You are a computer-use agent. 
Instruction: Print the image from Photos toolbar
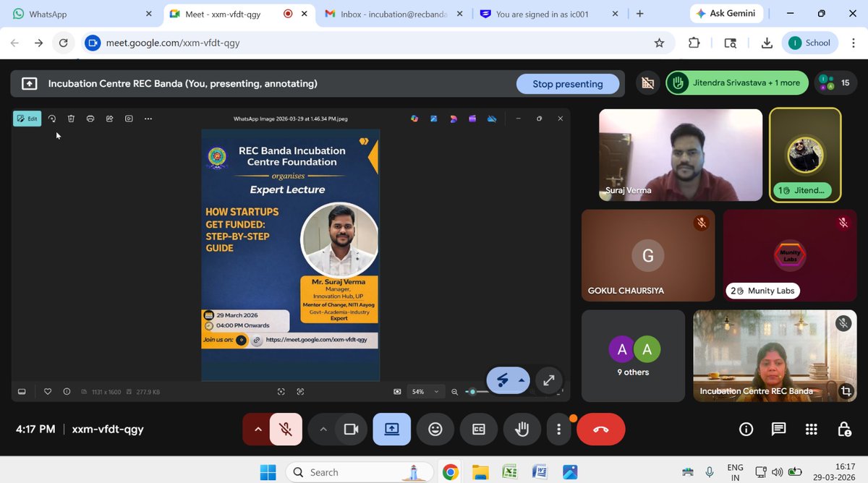90,119
